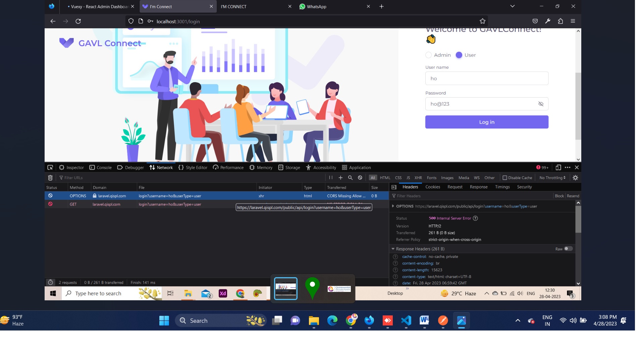644x362 pixels.
Task: Open network settings gear icon
Action: coord(575,178)
